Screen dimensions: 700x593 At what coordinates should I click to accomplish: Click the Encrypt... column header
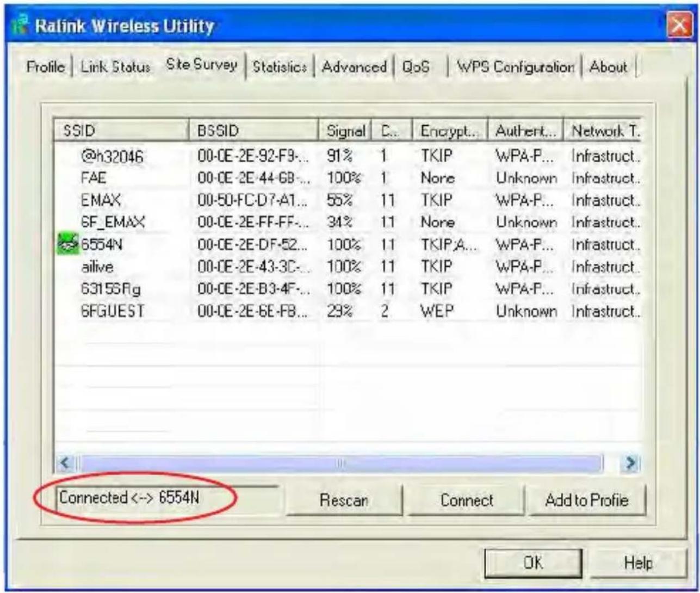pos(450,131)
